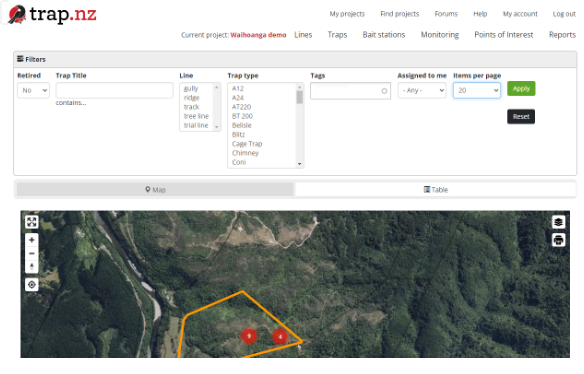Focus the Trap Title input
Screen dimensions: 584x374
[x=114, y=91]
